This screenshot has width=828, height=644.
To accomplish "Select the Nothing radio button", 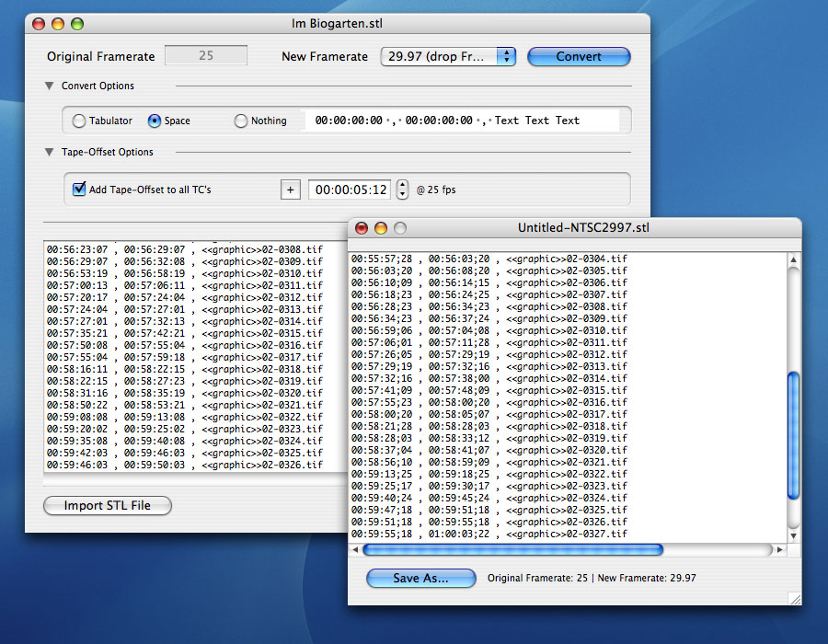I will tap(241, 121).
